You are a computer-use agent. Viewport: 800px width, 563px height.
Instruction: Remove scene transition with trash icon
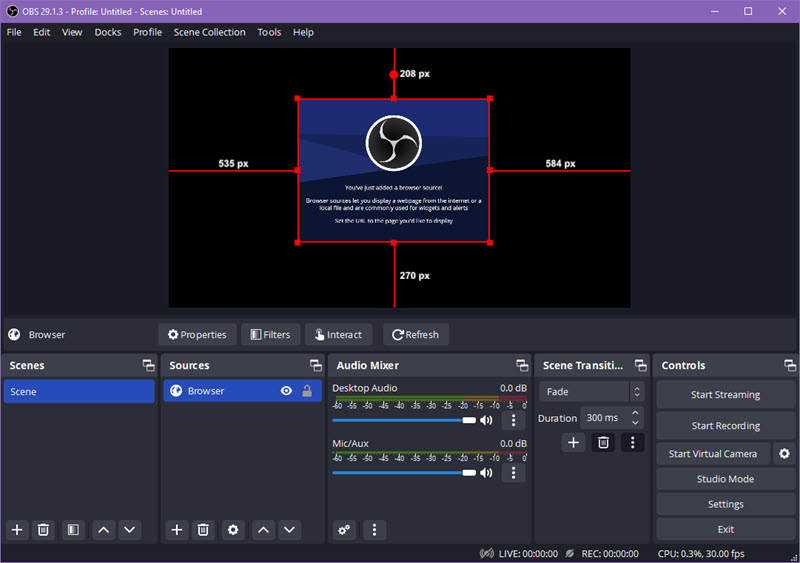pyautogui.click(x=603, y=442)
